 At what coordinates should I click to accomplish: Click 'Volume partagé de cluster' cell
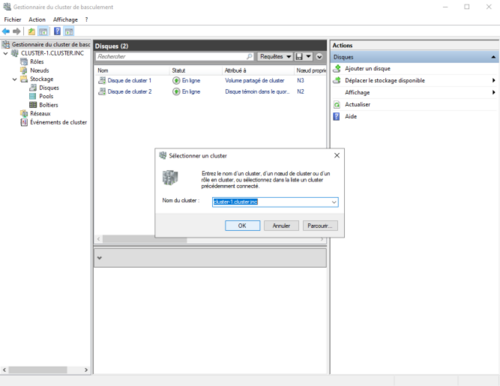point(255,80)
